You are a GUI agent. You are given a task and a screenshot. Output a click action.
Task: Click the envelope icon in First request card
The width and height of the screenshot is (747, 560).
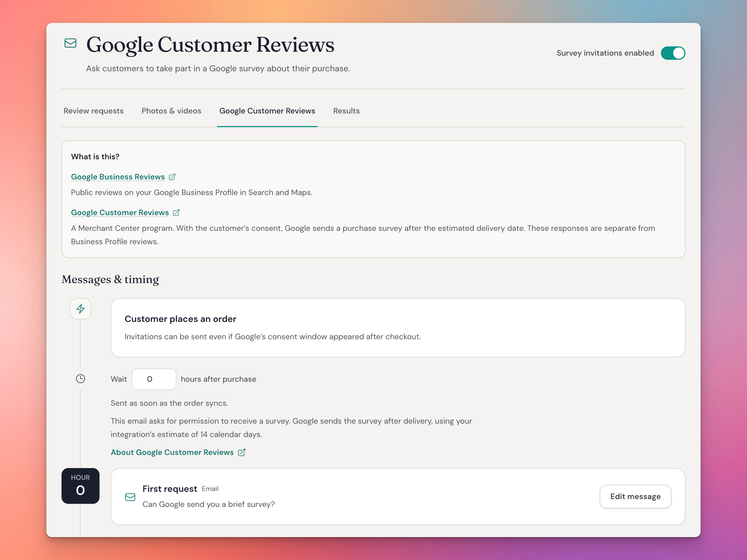[x=130, y=497]
